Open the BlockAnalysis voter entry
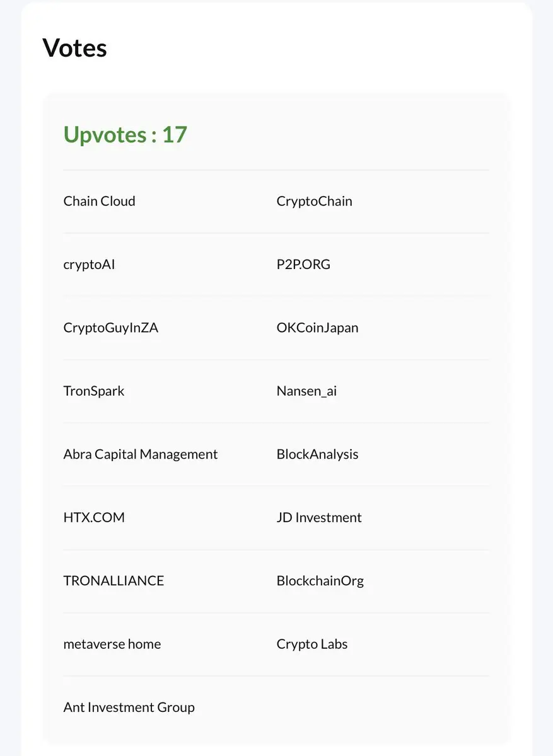This screenshot has width=553, height=756. [317, 454]
